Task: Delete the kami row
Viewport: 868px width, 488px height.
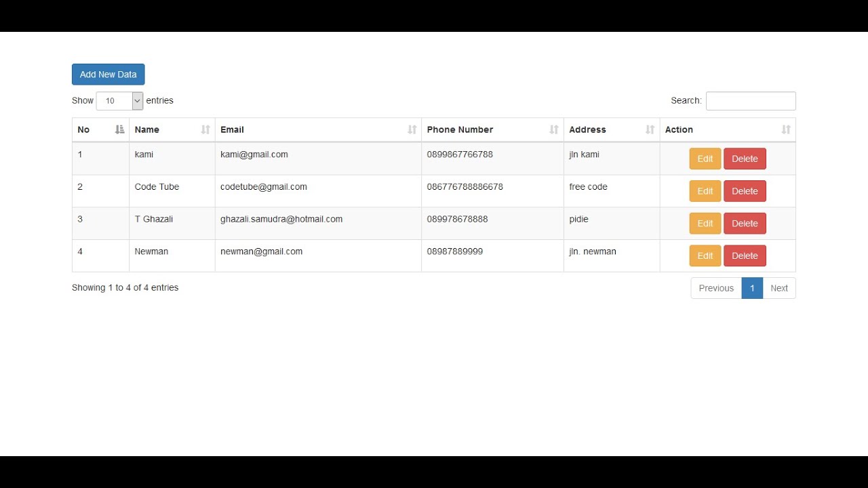Action: (745, 159)
